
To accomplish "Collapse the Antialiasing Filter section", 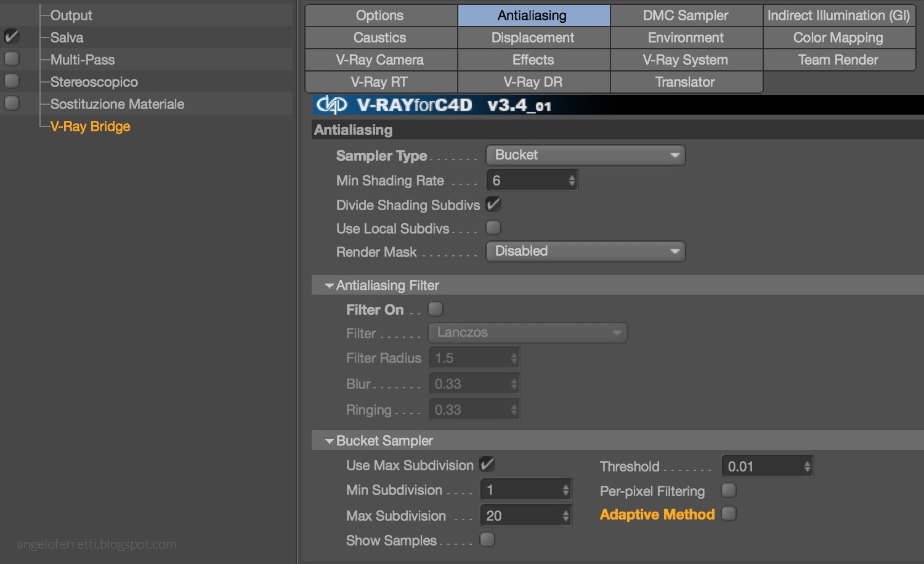I will (330, 285).
